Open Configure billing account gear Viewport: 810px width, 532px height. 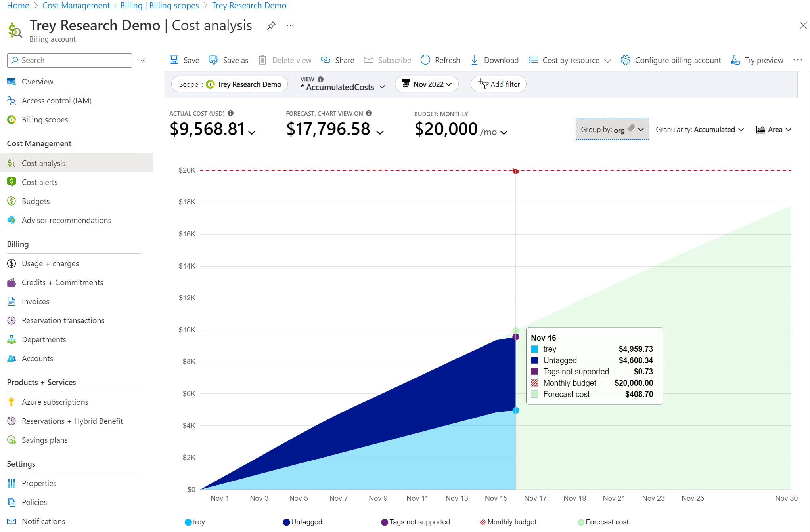click(625, 60)
